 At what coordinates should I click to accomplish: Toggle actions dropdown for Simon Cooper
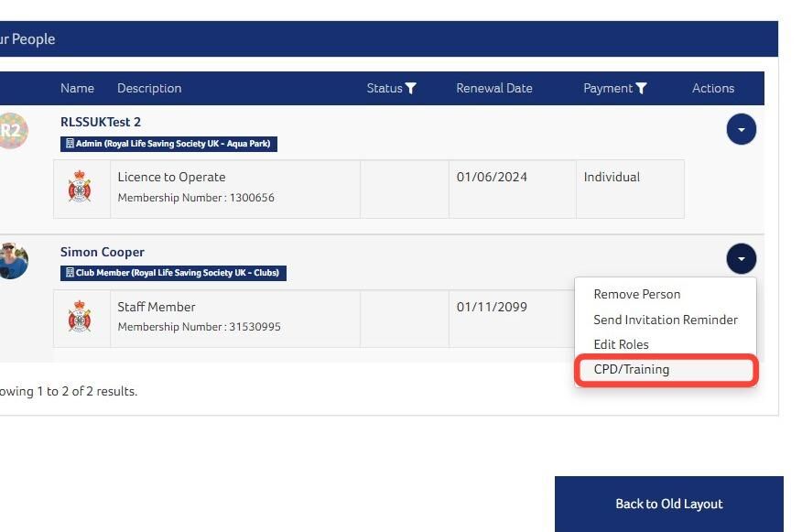tap(741, 258)
